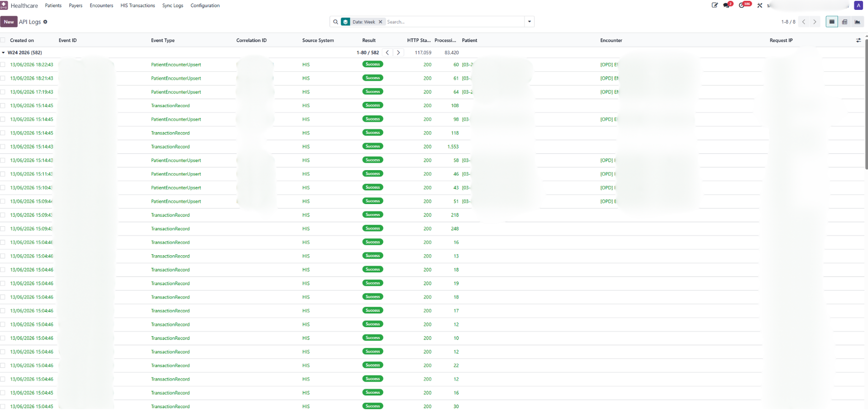Open the user avatar A menu
This screenshot has width=868, height=414.
859,5
